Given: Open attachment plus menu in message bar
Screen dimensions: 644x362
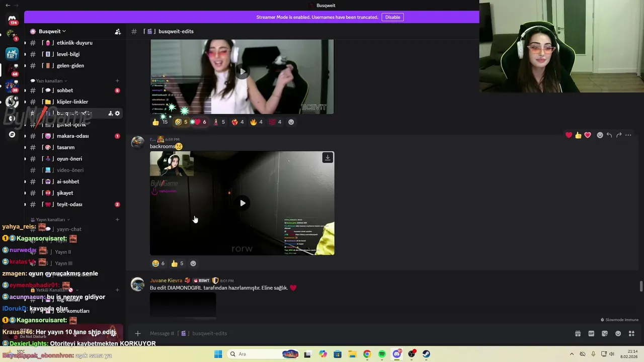Looking at the screenshot, I should tap(137, 333).
